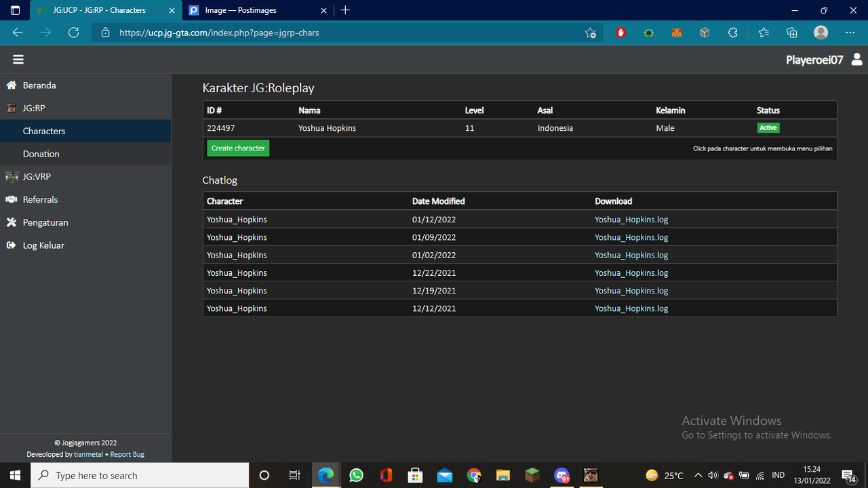The image size is (868, 488).
Task: Download Yoshua_Hopkins.log dated 01/09/2022
Action: click(631, 237)
